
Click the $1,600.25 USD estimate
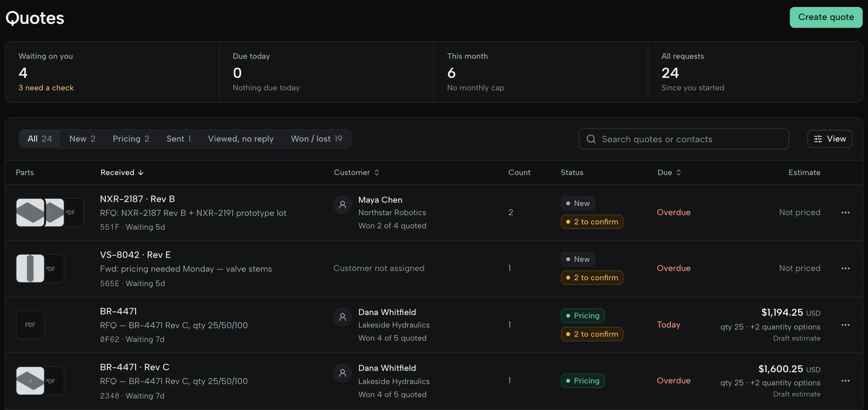[789, 369]
